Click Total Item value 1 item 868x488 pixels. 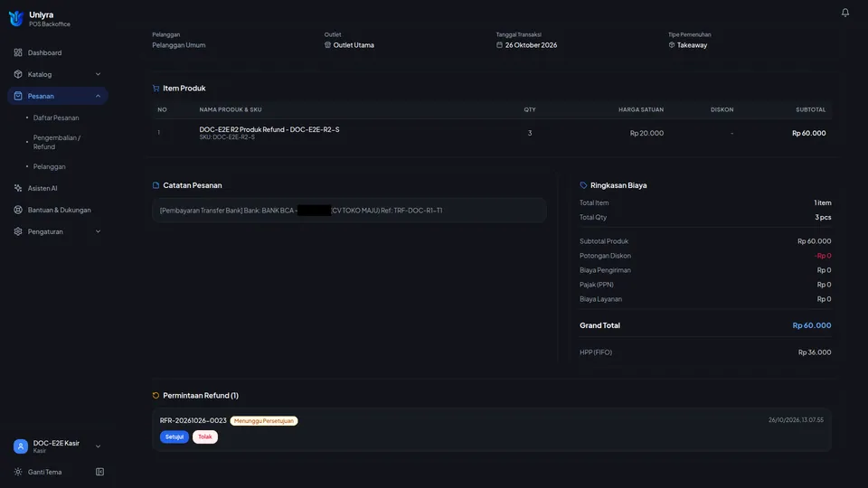pyautogui.click(x=823, y=202)
